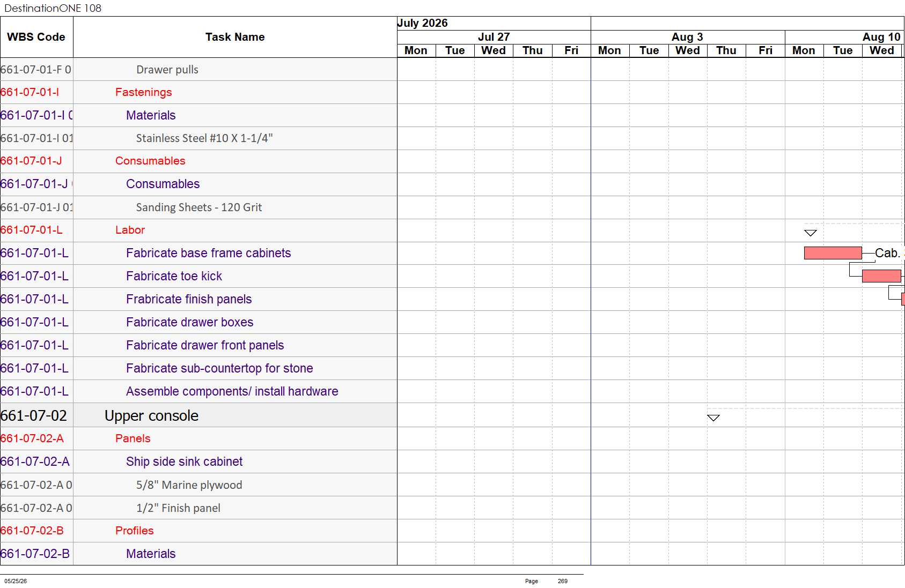Click the WBS Code column header
This screenshot has width=905, height=588.
click(x=36, y=37)
